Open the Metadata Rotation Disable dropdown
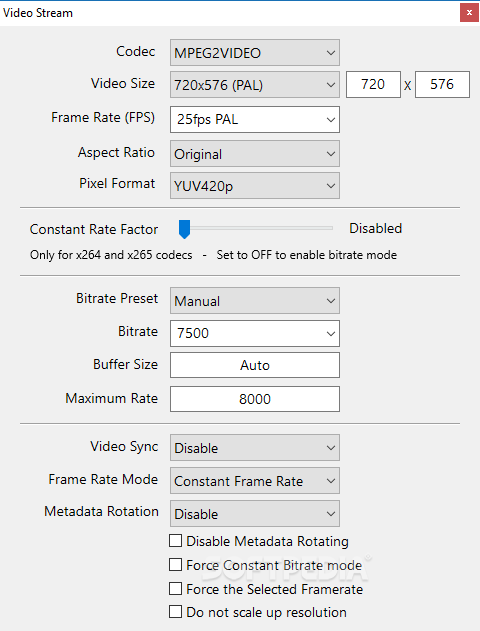The width and height of the screenshot is (480, 631). [255, 513]
